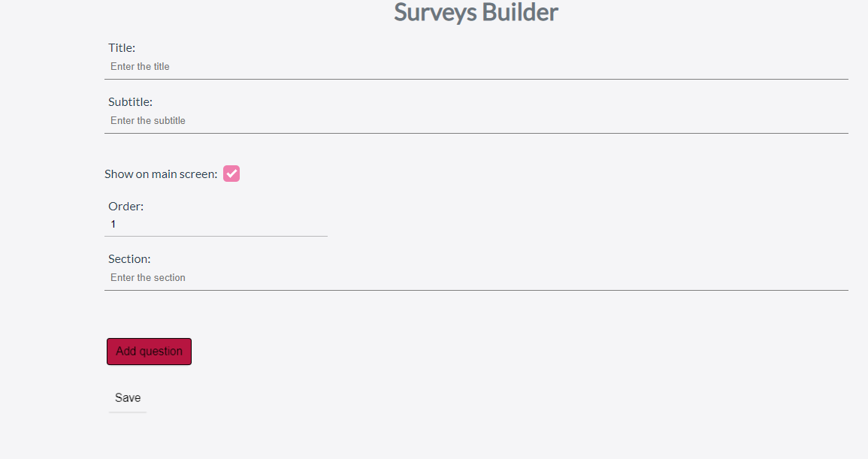Click the red Add question button text
This screenshot has height=459, width=868.
click(x=149, y=352)
